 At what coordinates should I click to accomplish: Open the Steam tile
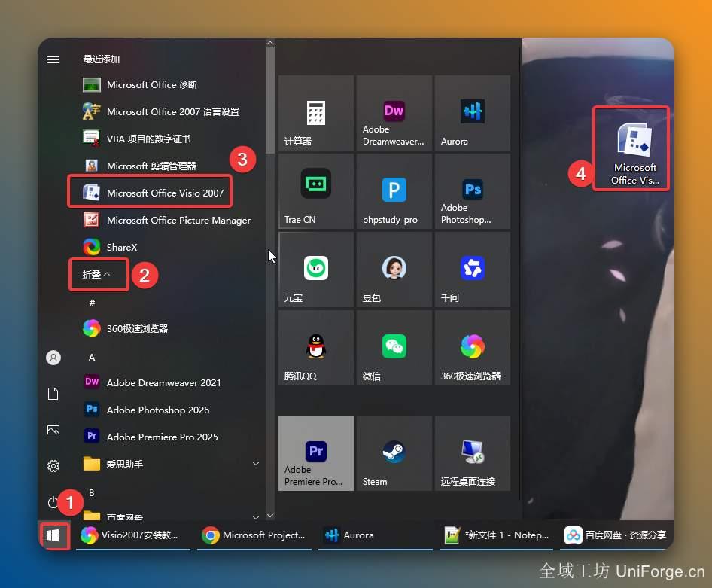394,453
